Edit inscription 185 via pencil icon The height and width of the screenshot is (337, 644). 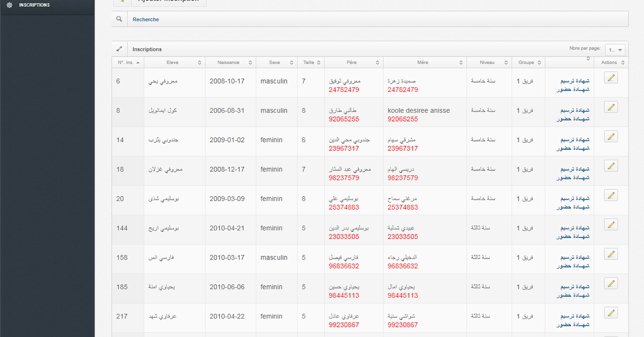coord(611,283)
